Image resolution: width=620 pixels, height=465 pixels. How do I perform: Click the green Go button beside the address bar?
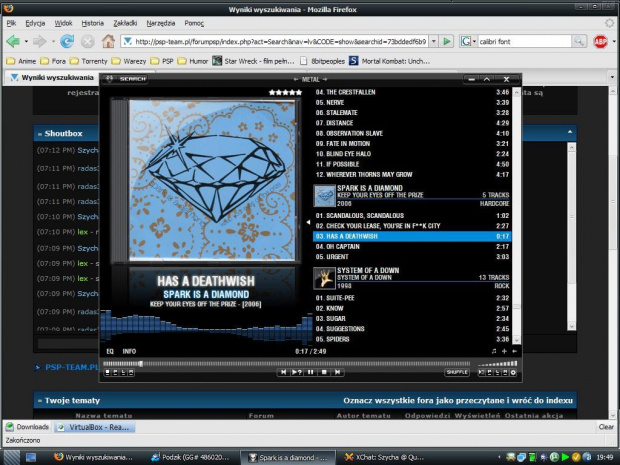[x=447, y=41]
